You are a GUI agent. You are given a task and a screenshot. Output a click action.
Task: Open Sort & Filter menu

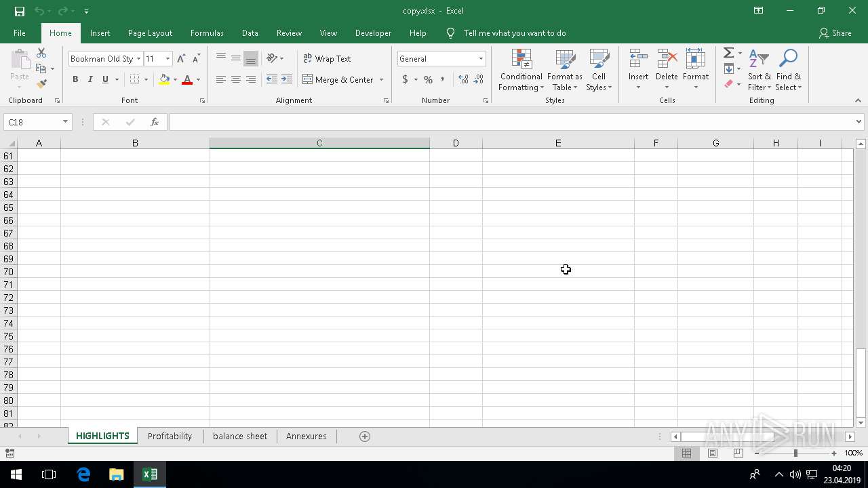(x=759, y=70)
